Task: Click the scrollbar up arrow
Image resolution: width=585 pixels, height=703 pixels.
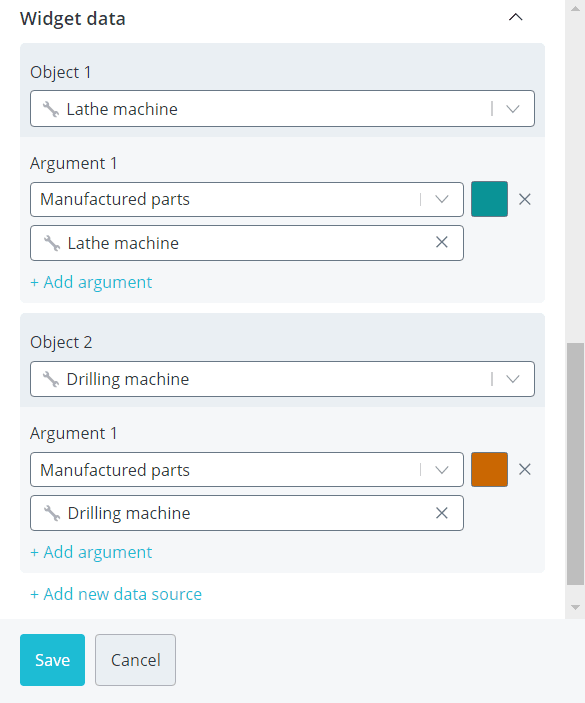Action: (x=575, y=9)
